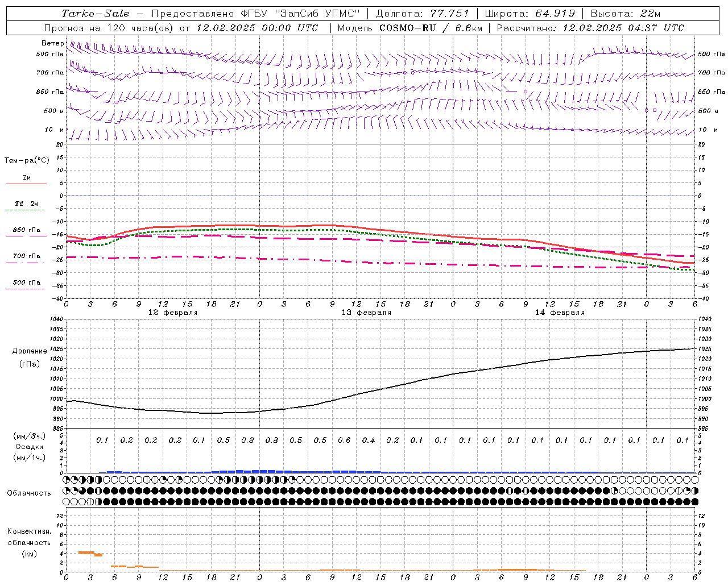Click the calculation time 12.02.2025 04:37 UTC
Viewport: 728px width, 582px height.
pyautogui.click(x=623, y=28)
